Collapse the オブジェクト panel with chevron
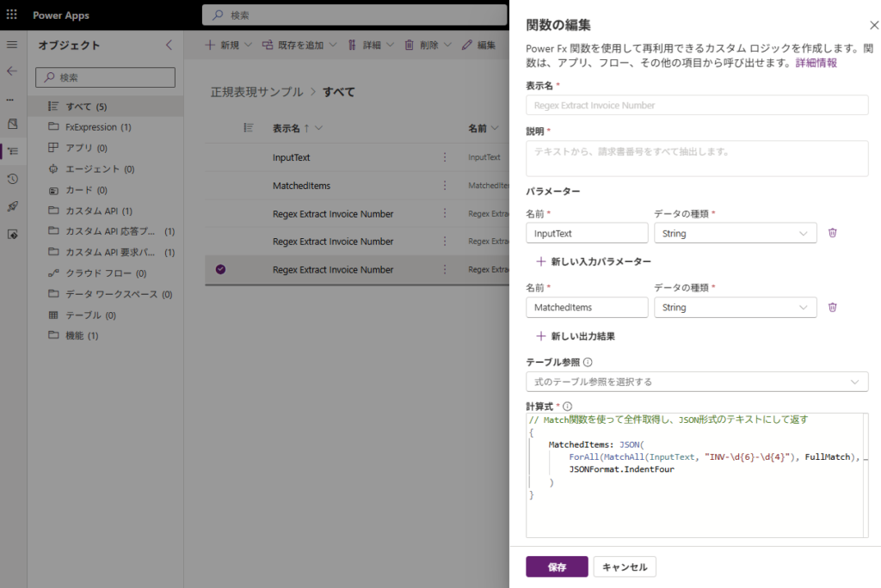Image resolution: width=881 pixels, height=588 pixels. point(169,45)
